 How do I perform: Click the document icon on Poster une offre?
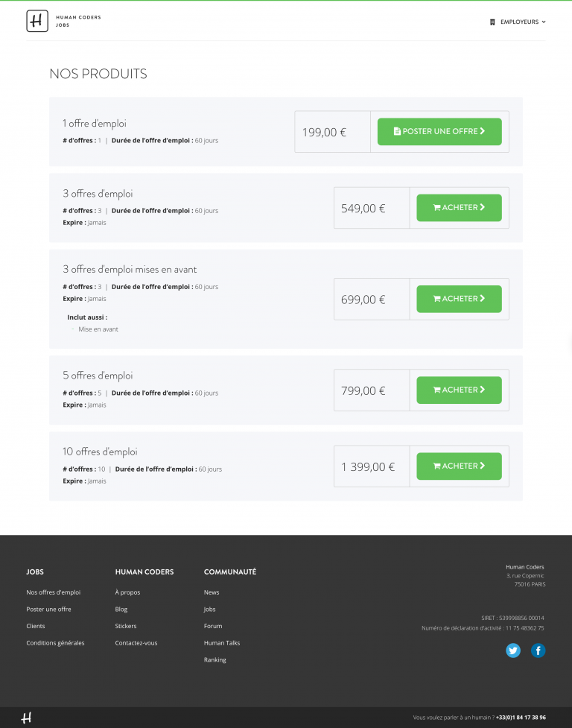397,131
